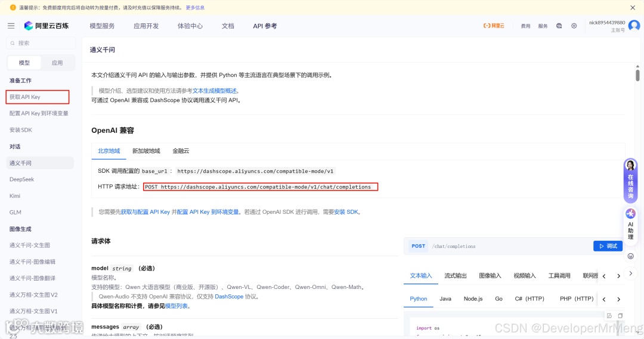Screen dimensions: 644x339
Task: Select the 金融云 region tab
Action: tap(181, 151)
